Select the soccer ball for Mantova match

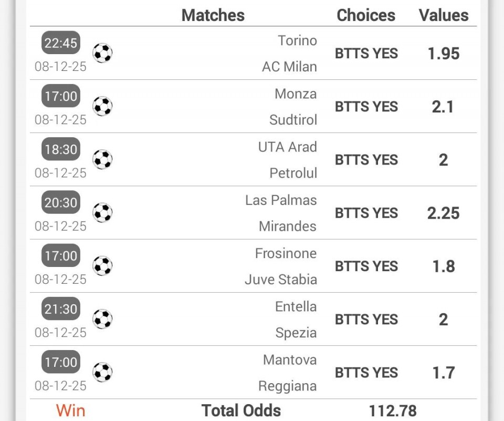click(x=102, y=372)
